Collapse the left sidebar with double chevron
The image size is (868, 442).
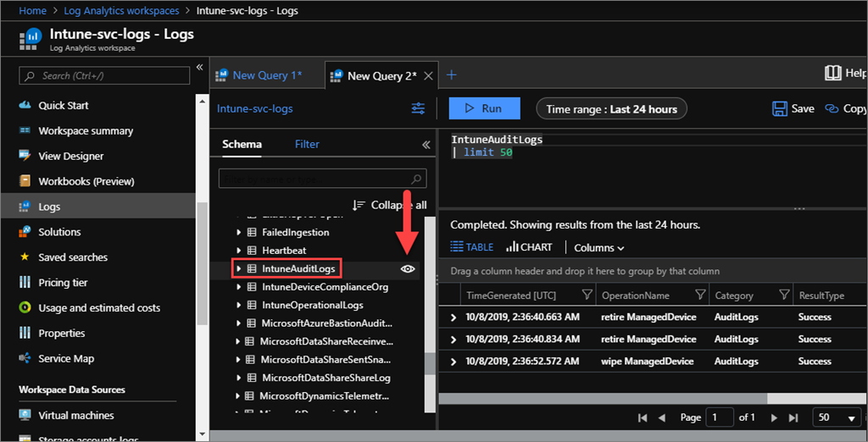coord(200,67)
